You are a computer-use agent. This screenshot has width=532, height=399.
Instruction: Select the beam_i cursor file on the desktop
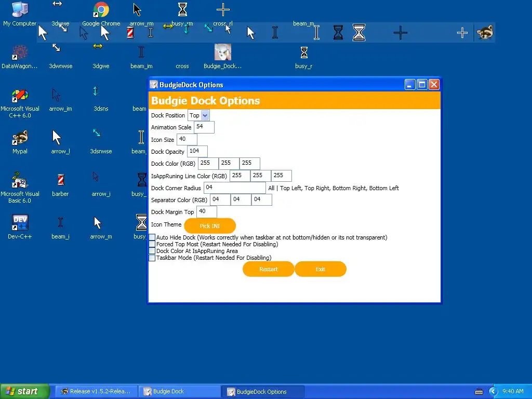60,228
